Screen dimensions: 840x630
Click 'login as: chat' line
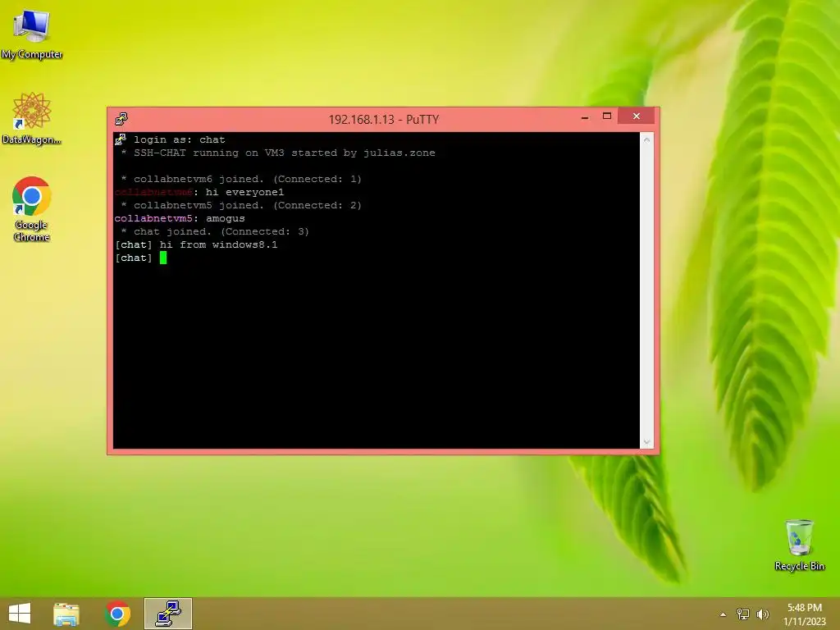coord(180,139)
